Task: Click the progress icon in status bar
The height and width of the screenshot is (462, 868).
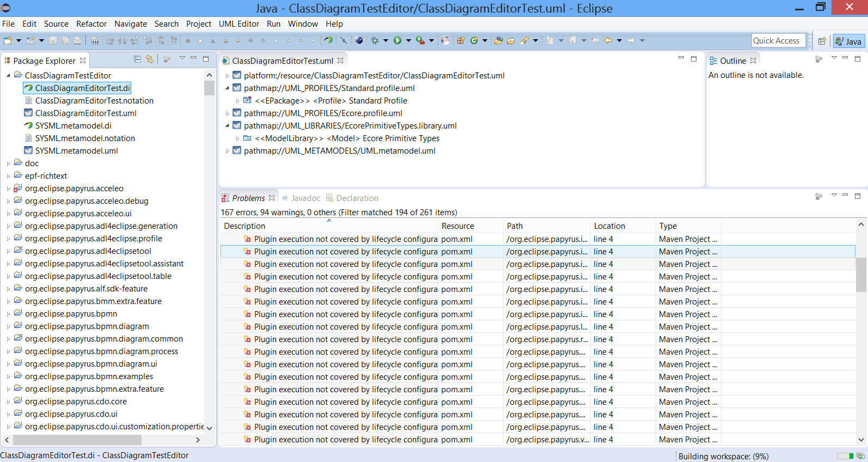Action: click(x=860, y=456)
